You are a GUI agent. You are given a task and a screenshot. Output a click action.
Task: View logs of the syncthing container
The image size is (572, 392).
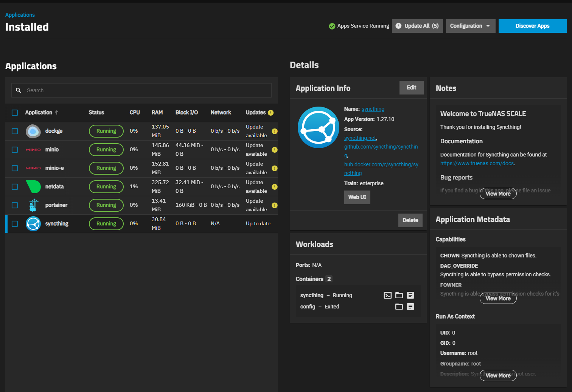[x=410, y=295]
